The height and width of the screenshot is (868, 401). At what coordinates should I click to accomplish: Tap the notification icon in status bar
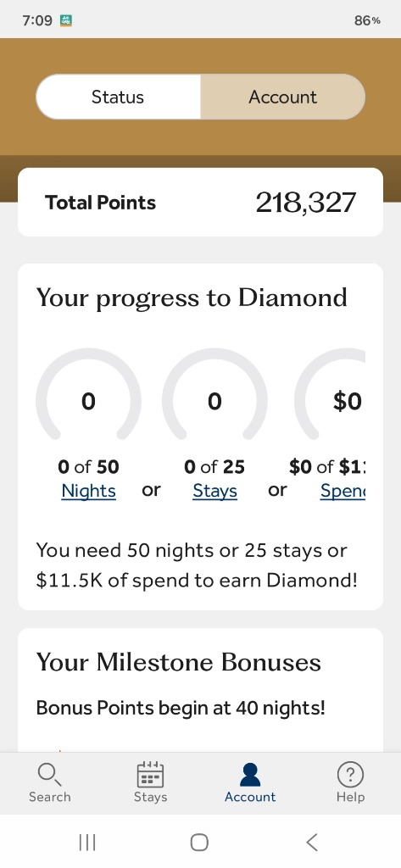66,20
